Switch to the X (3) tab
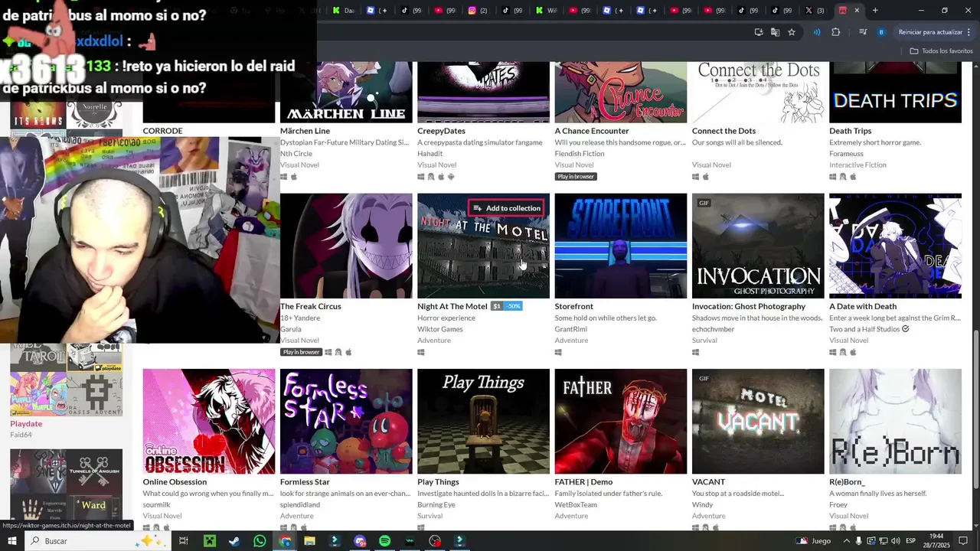 pos(816,10)
